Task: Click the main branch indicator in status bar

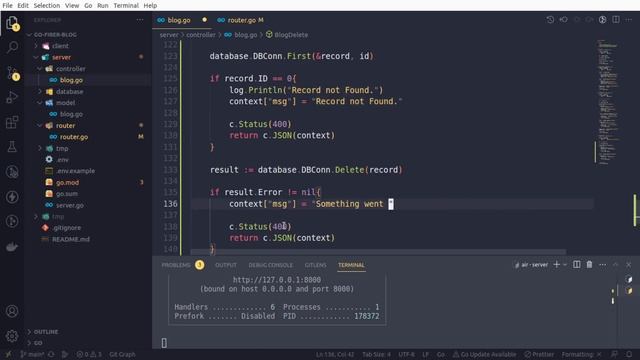Action: coord(32,354)
